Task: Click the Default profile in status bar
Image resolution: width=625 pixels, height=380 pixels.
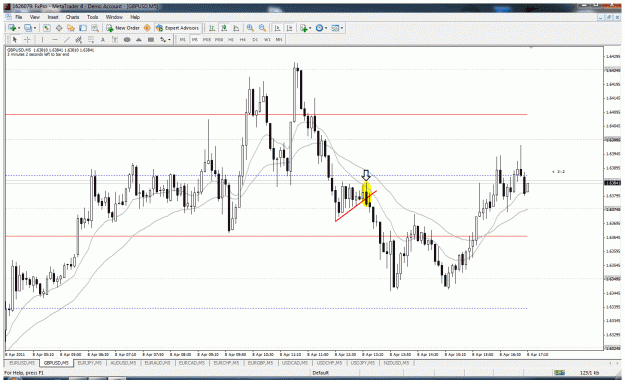Action: pos(320,373)
